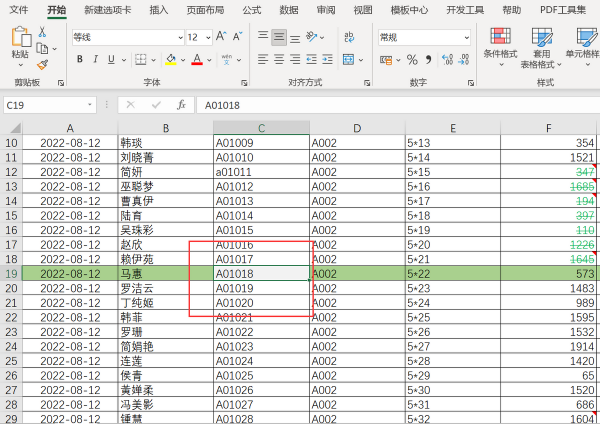Apply yellow fill color bucket
600x424 pixels.
coord(171,59)
